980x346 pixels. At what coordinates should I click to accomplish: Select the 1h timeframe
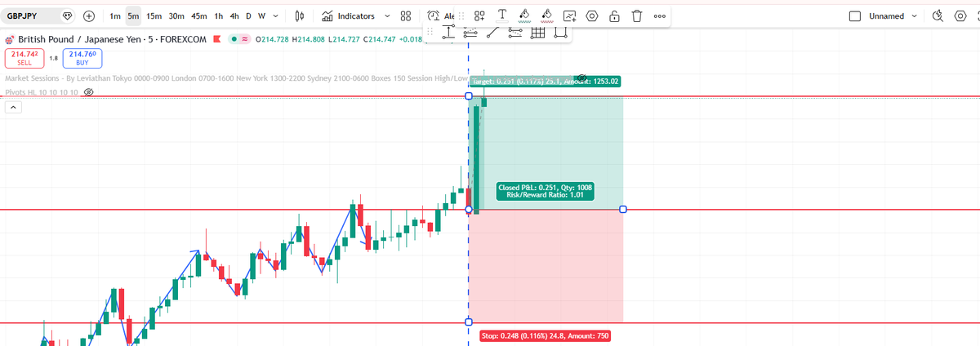point(218,16)
